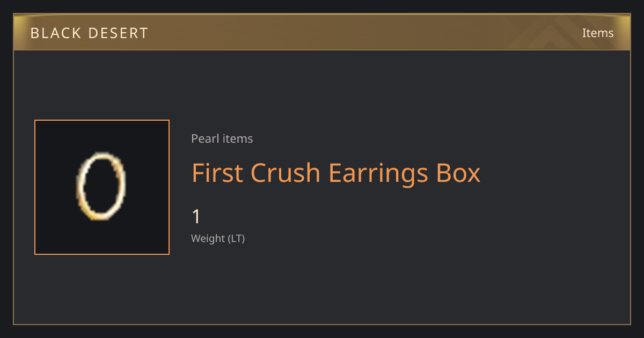Click the word BLACK in header
644x338 pixels.
(53, 33)
